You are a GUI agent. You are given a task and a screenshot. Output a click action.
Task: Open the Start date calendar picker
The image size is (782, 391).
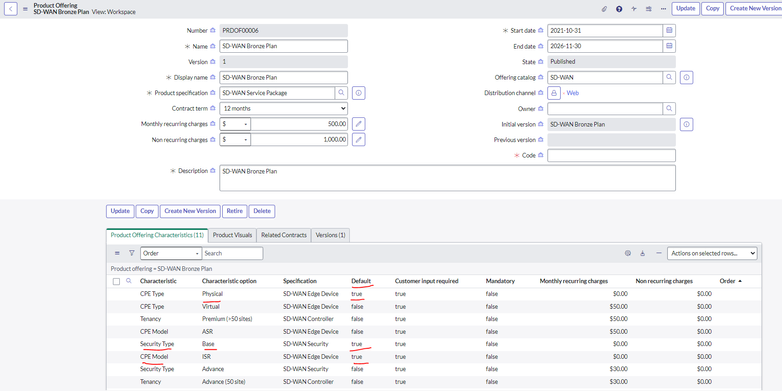tap(669, 30)
